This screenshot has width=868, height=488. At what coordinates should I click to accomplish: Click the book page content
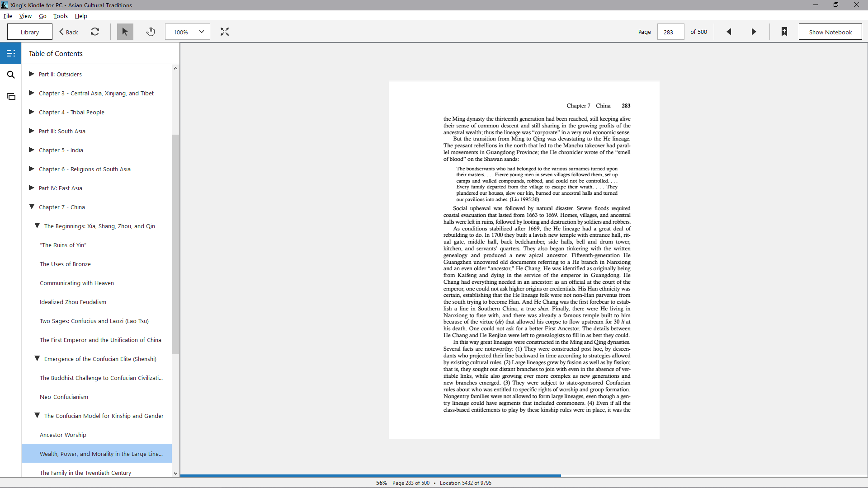coord(524,260)
